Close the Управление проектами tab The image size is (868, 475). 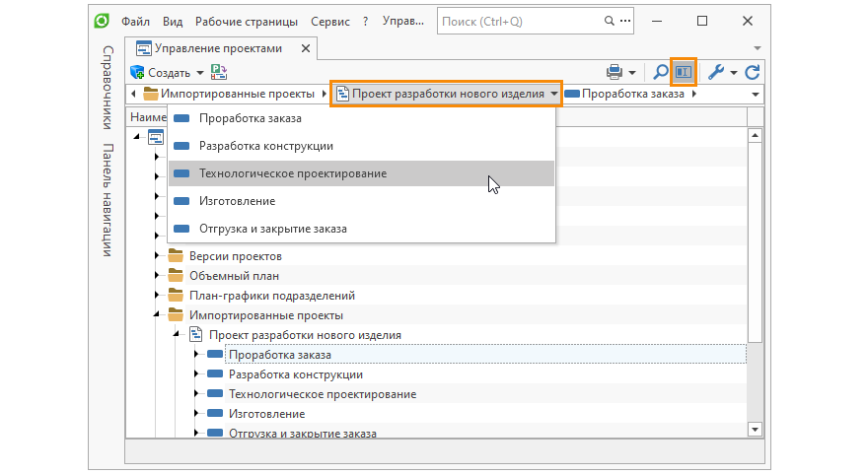[x=305, y=48]
